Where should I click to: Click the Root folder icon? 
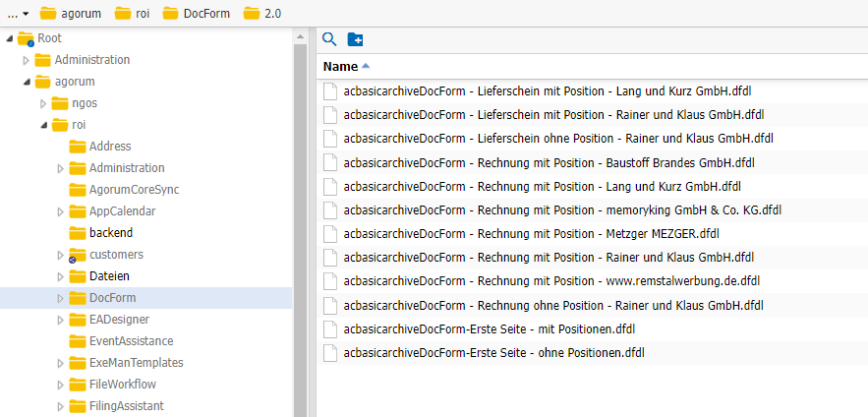coord(26,38)
